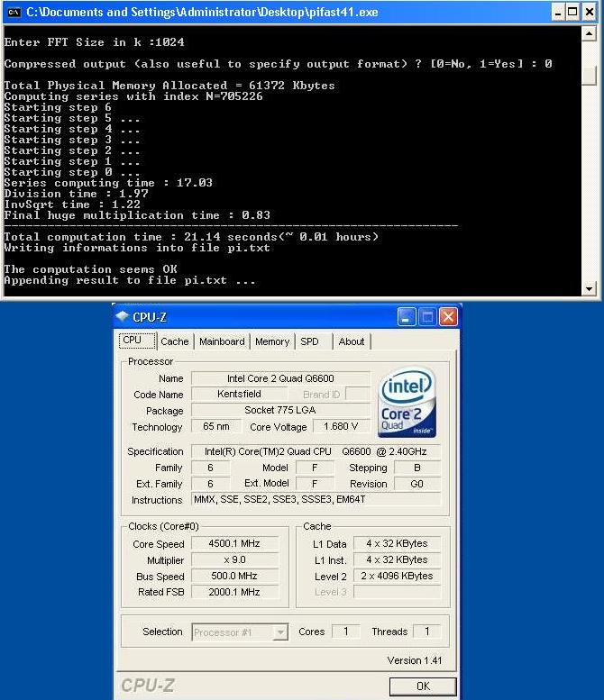Click the Name field Intel Core 2 Quad Q6600
Viewport: 604px width, 700px height.
pos(280,378)
